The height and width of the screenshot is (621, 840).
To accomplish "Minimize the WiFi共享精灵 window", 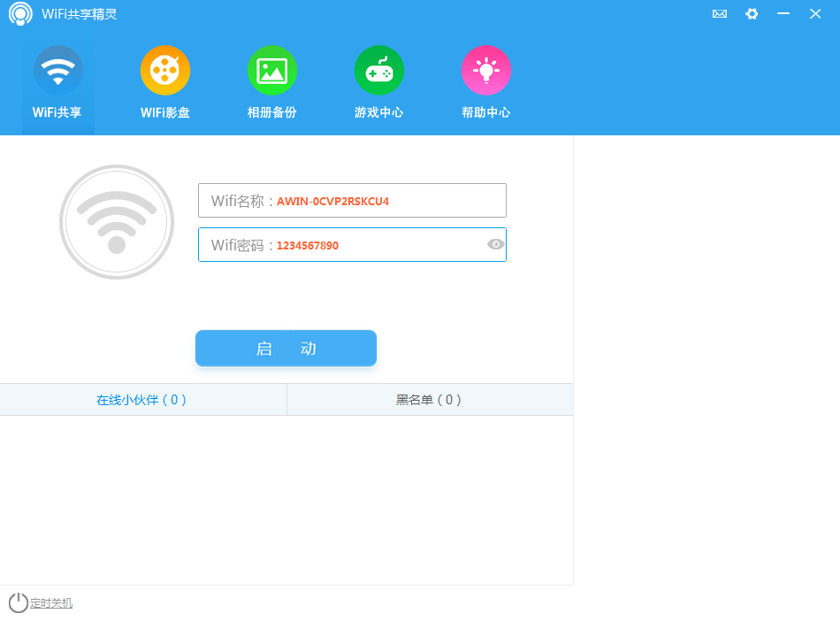I will (x=782, y=13).
